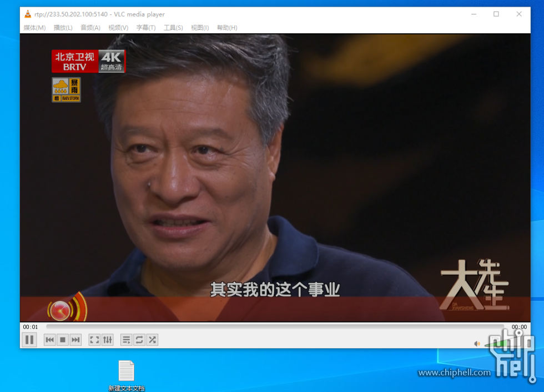Stop playback with the stop button
544x392 pixels.
[62, 340]
